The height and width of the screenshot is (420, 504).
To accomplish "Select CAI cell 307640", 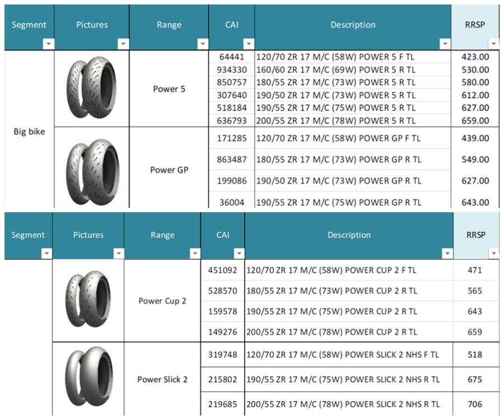I will [232, 95].
